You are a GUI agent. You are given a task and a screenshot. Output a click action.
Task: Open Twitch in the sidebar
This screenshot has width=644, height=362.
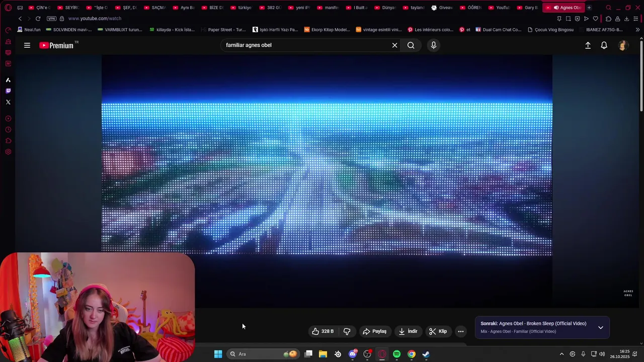point(8,91)
